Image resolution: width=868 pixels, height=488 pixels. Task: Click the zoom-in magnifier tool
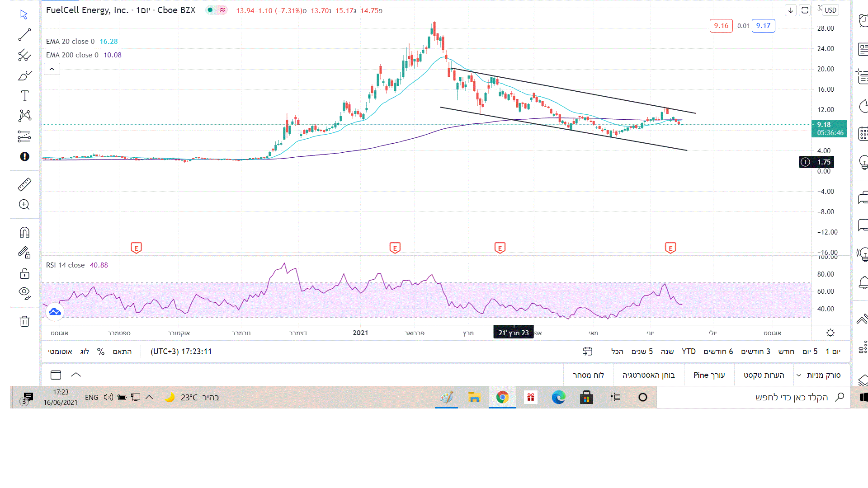pos(24,205)
